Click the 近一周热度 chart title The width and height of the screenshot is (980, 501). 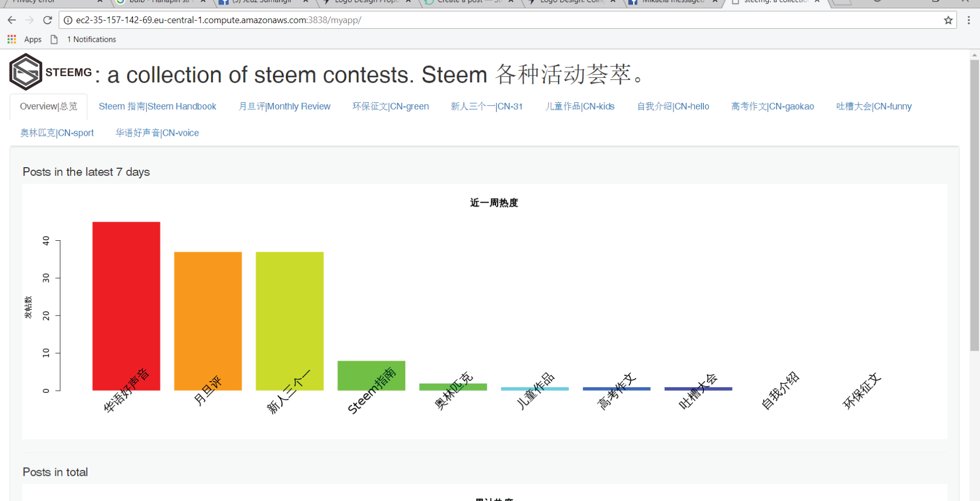click(x=494, y=203)
